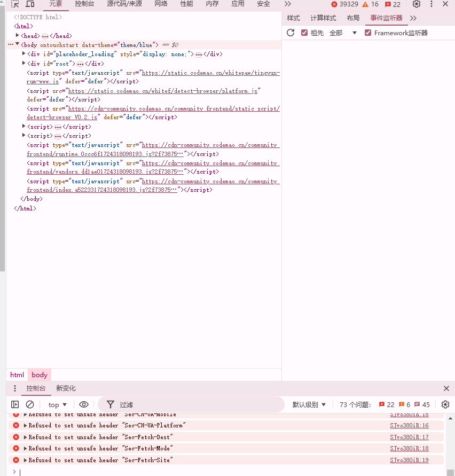Open body node actions three-dot gutter

[x=11, y=45]
